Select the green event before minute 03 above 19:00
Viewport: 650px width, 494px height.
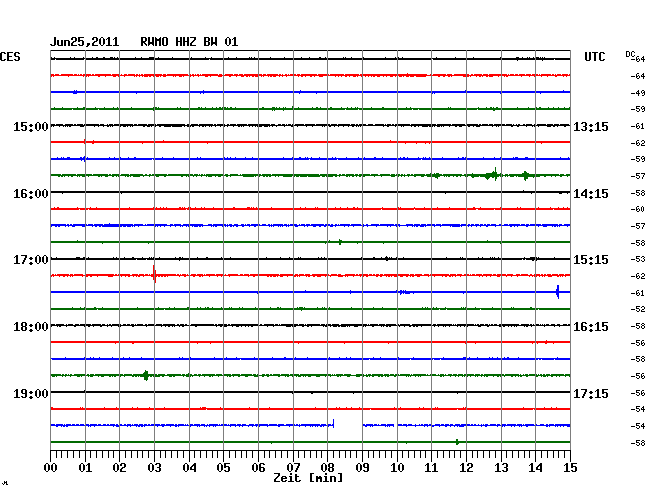(146, 375)
